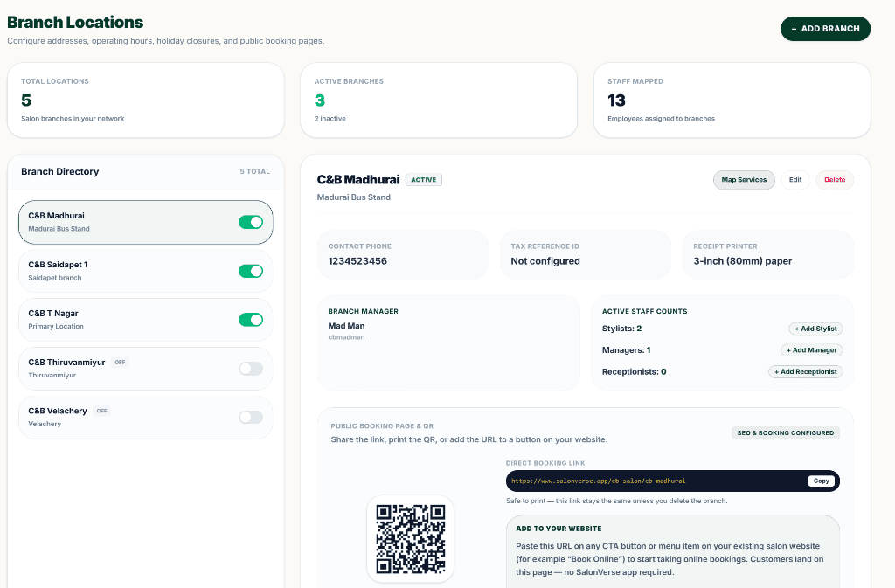Open the C&B T Nagar branch entry
This screenshot has height=588, width=895.
tap(146, 320)
